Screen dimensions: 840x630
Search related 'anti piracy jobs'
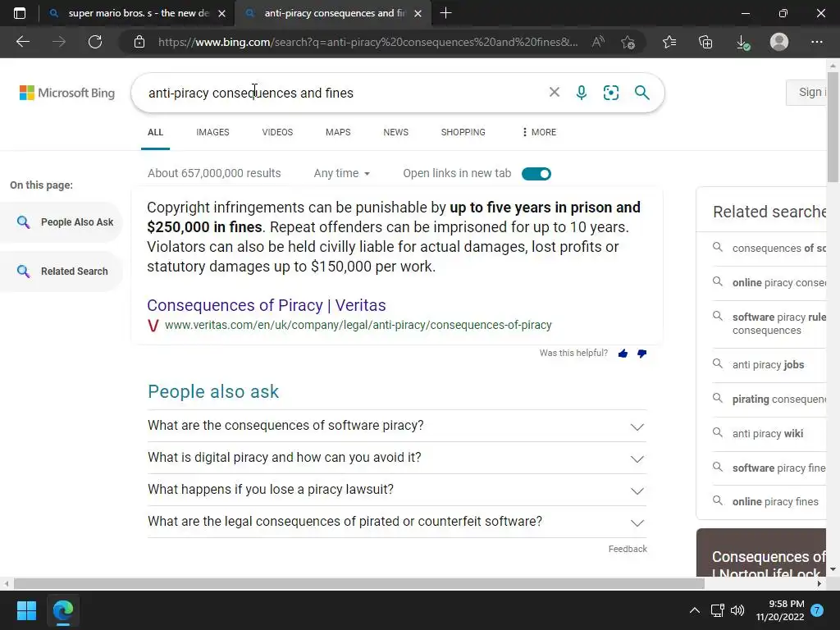coord(768,365)
